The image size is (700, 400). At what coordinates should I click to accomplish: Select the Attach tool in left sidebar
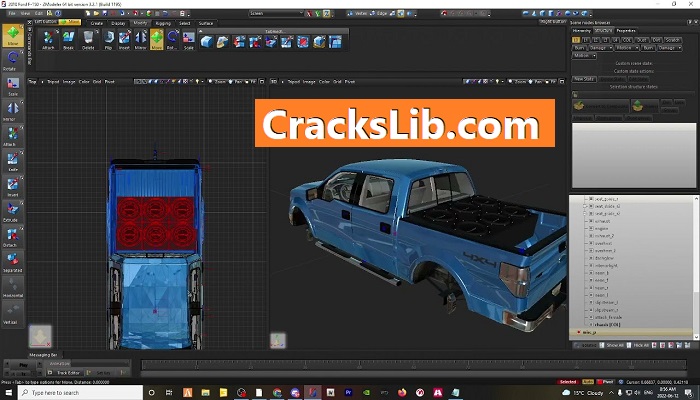(x=12, y=136)
